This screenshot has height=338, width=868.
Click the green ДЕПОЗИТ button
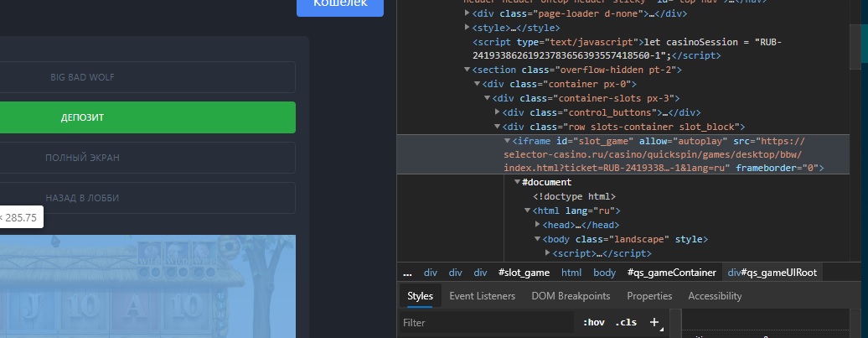pos(147,117)
